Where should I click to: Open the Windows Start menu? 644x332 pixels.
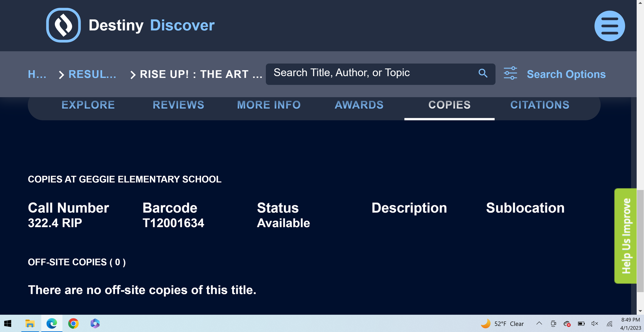point(8,323)
